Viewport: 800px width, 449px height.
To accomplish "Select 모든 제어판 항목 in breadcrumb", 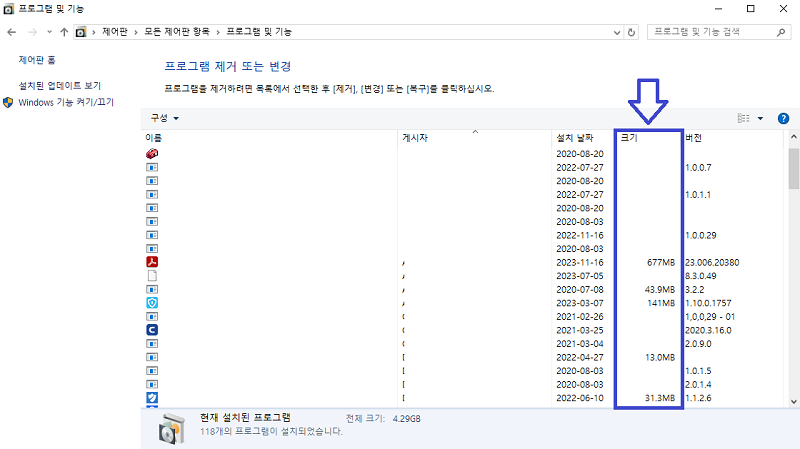I will (177, 32).
